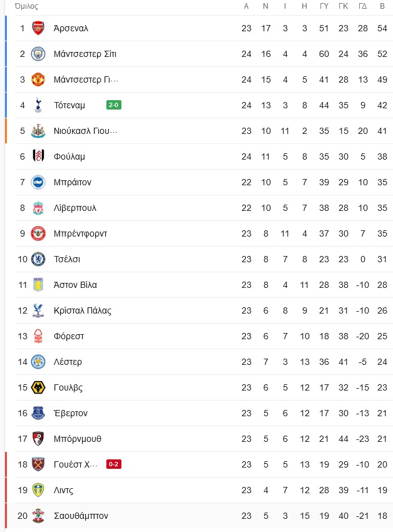Screen dimensions: 393x532
Task: Click the Β points column header
Action: 382,6
